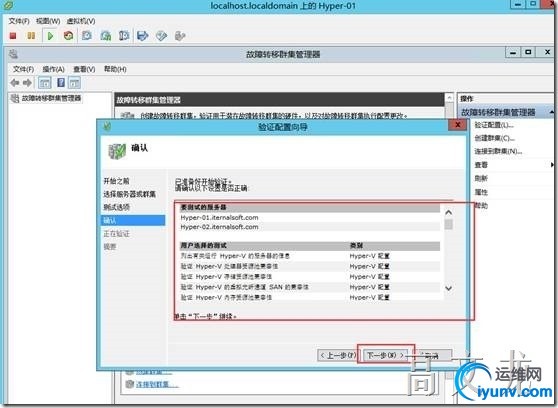
Task: Click Hyper-01.iternalsoft.com server row
Action: tap(310, 218)
